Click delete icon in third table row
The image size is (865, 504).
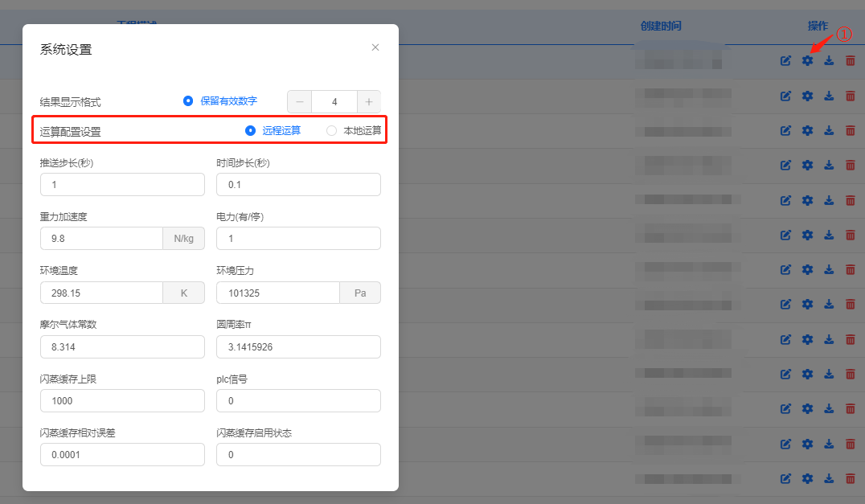pos(851,131)
